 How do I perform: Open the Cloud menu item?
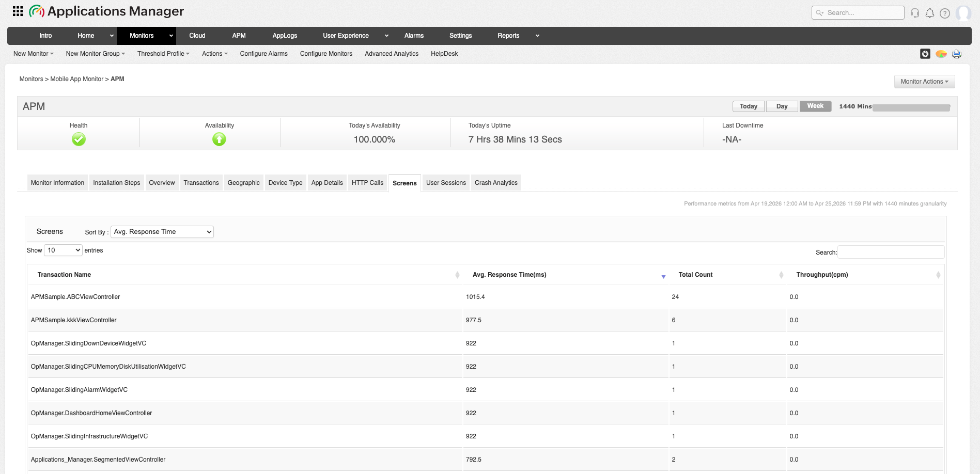point(197,36)
